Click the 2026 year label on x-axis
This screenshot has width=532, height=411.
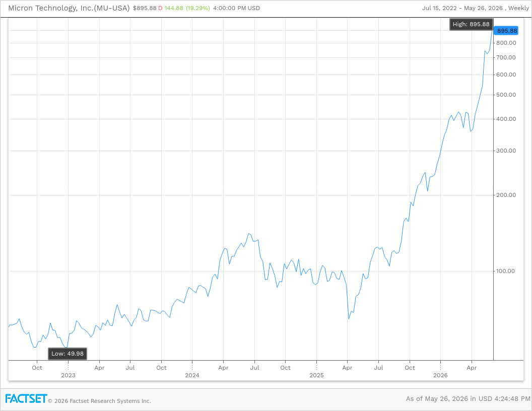(x=440, y=375)
